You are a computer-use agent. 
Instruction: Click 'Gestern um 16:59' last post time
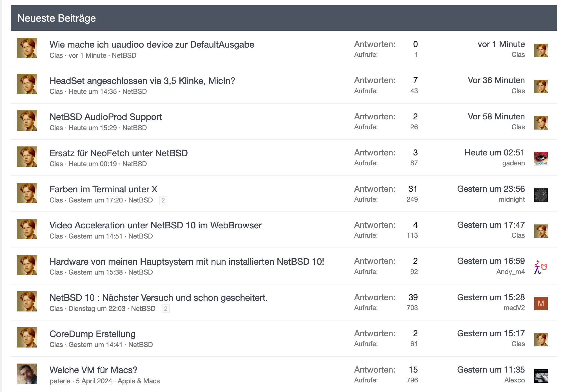[491, 261]
